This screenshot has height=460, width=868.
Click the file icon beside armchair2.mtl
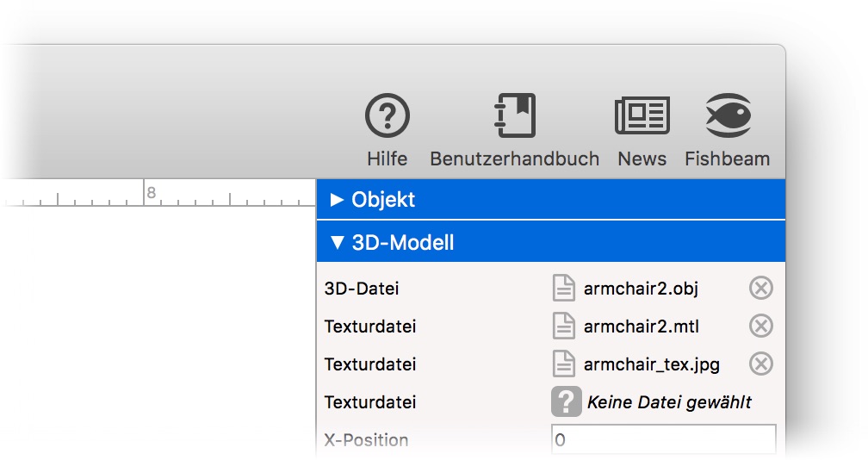click(564, 326)
